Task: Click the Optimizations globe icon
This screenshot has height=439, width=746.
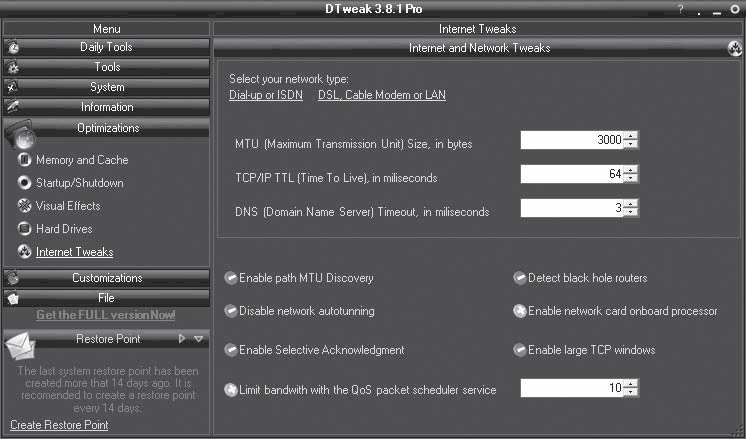Action: (21, 135)
